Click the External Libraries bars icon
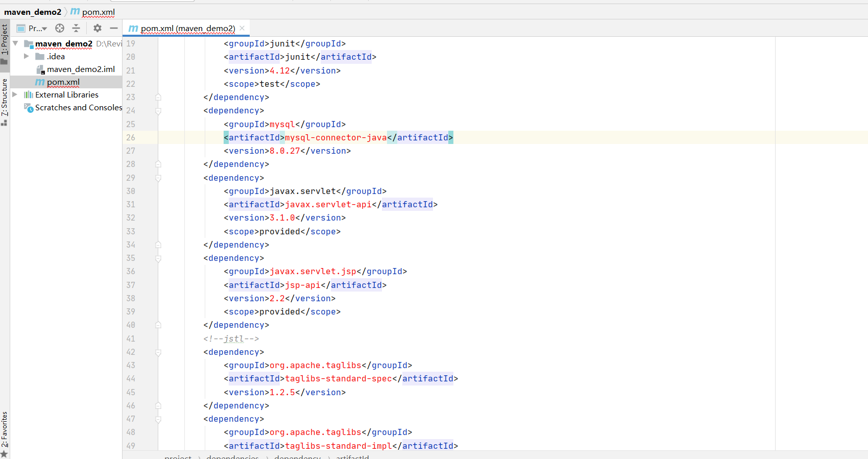The image size is (868, 459). click(x=29, y=94)
